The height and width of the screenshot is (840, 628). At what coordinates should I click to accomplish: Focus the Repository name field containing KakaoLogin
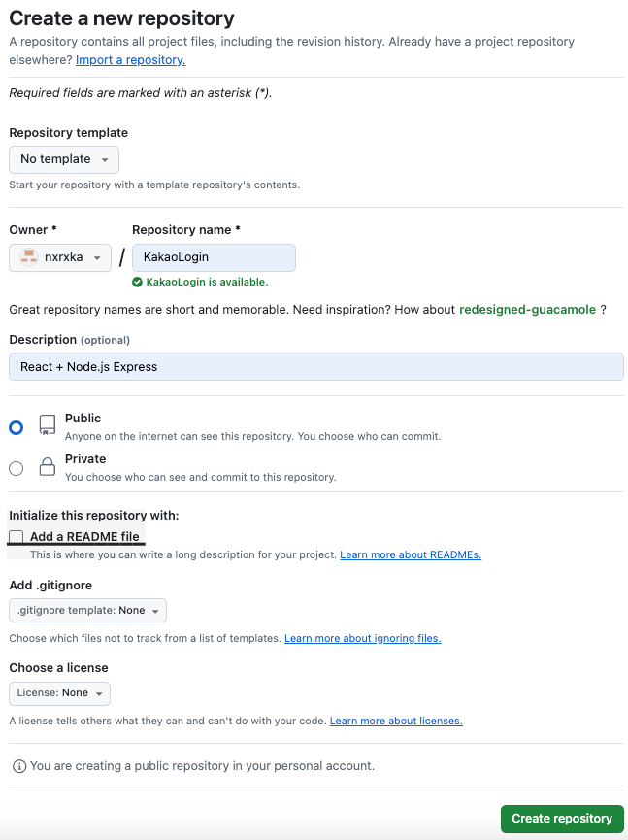coord(214,257)
